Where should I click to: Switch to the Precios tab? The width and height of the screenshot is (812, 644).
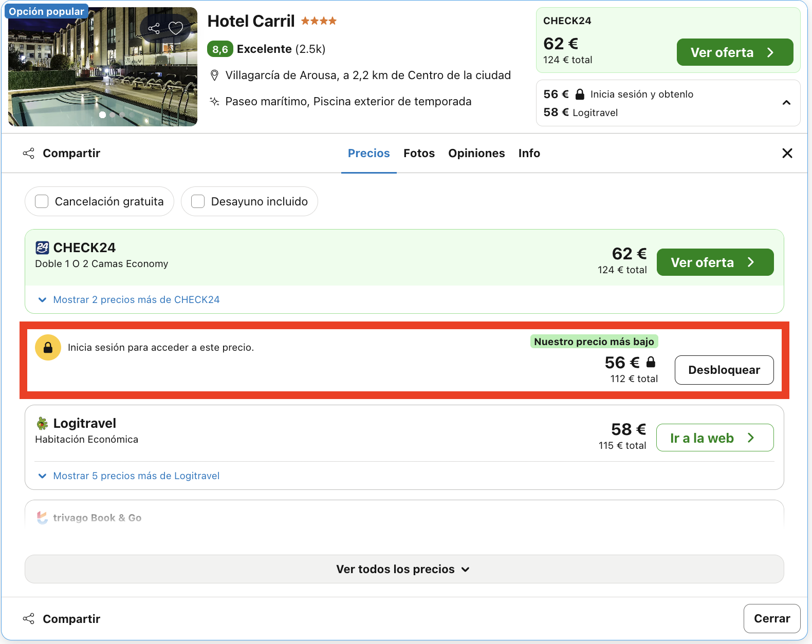368,153
